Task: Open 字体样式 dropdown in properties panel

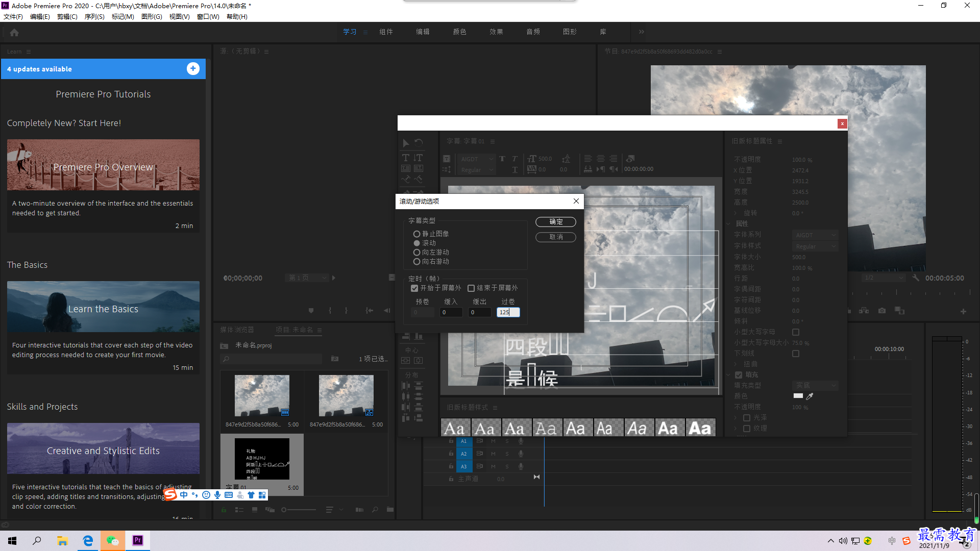Action: coord(815,246)
